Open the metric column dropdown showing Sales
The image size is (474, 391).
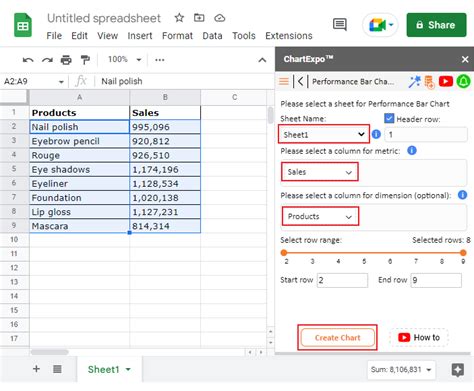(320, 172)
